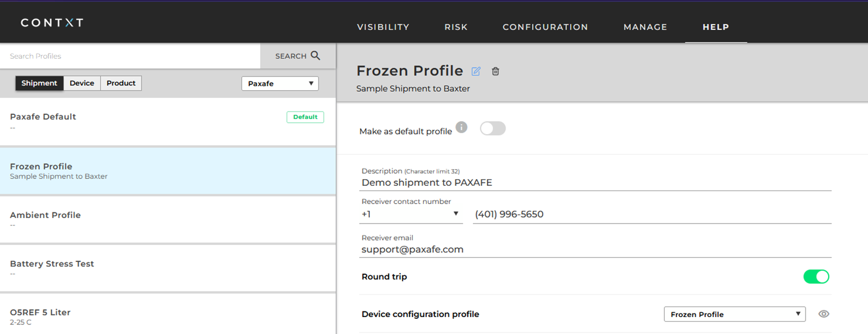The width and height of the screenshot is (868, 334).
Task: Click into the Search Profiles field
Action: coord(130,56)
